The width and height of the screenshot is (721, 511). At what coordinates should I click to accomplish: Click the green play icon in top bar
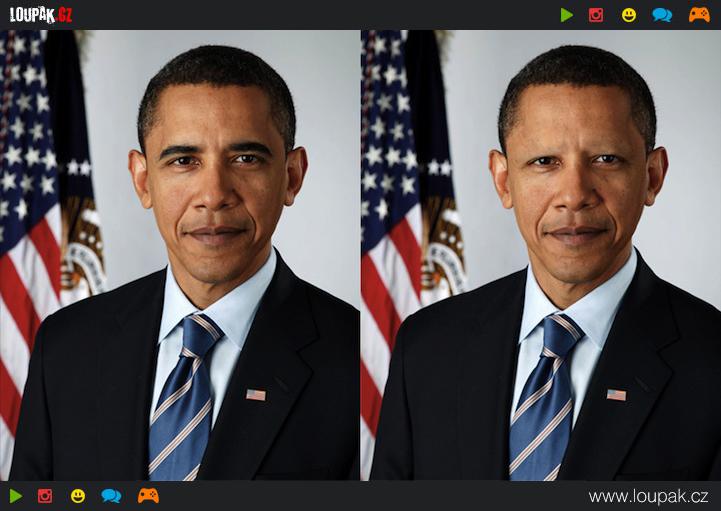[567, 15]
